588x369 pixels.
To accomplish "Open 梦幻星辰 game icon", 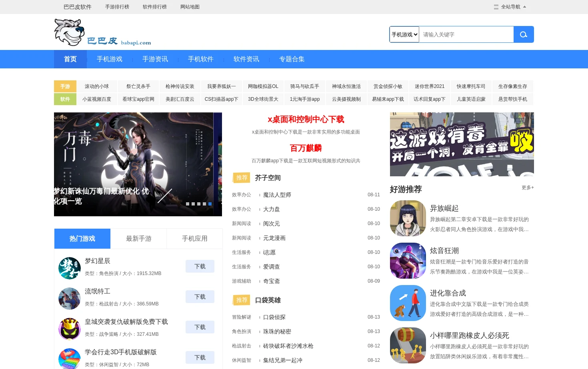I will (x=70, y=268).
